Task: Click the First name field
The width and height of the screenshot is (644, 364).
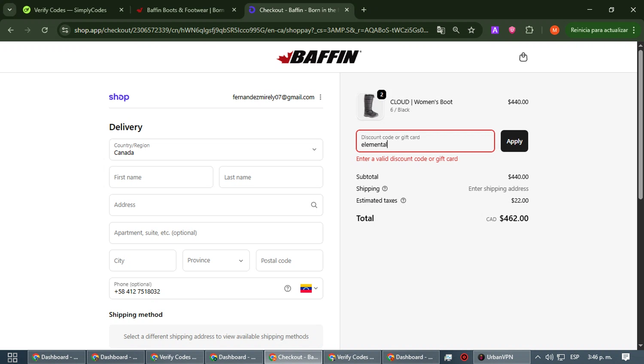Action: (x=161, y=177)
